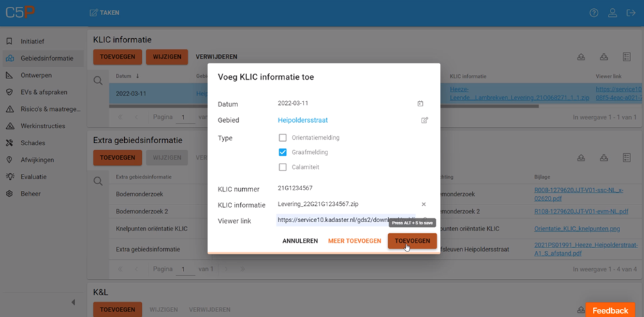Uncheck the Graafmelding checkbox
Image resolution: width=644 pixels, height=317 pixels.
pyautogui.click(x=282, y=153)
